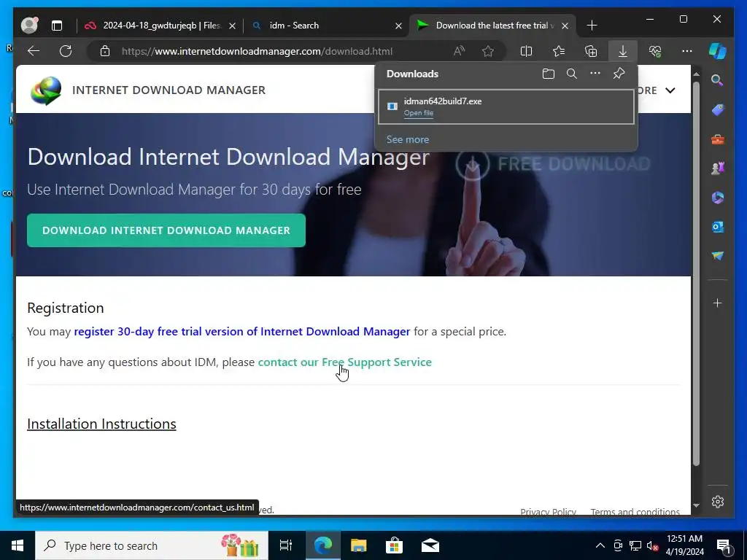The width and height of the screenshot is (747, 560).
Task: Open sidebar Games chess icon
Action: (x=718, y=168)
